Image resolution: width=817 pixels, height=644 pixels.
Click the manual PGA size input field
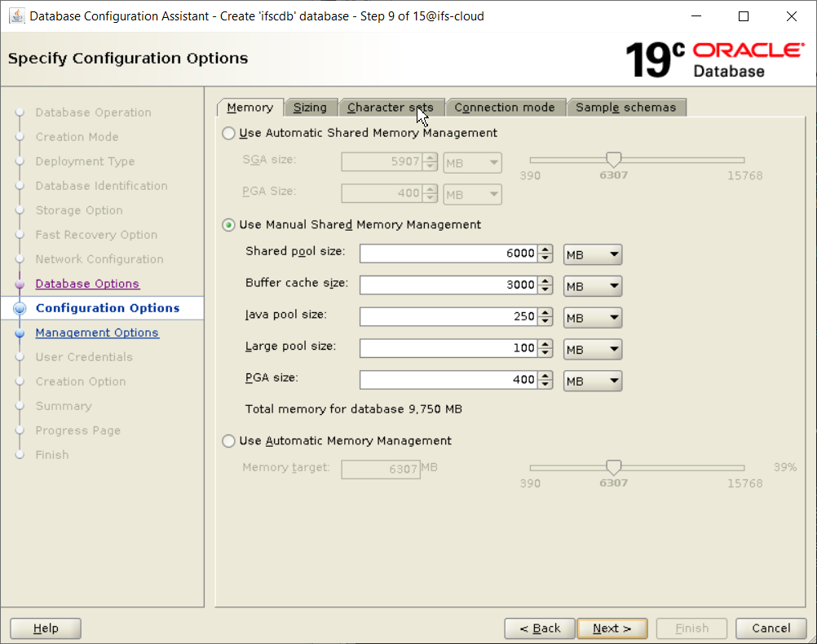pyautogui.click(x=449, y=380)
